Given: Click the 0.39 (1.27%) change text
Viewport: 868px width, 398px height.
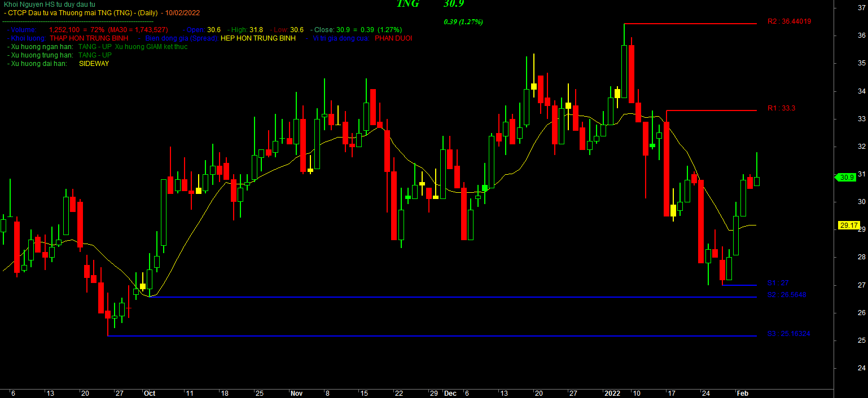Looking at the screenshot, I should [463, 22].
